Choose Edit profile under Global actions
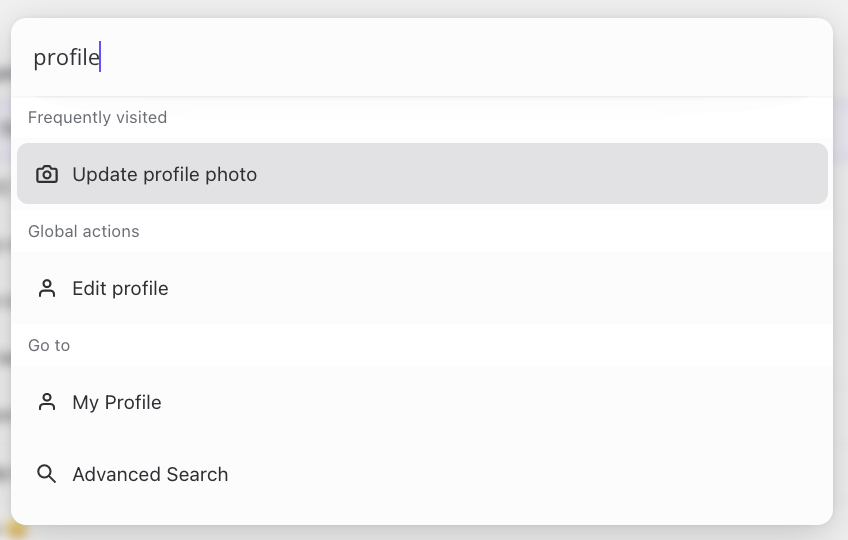The height and width of the screenshot is (540, 848). (422, 288)
